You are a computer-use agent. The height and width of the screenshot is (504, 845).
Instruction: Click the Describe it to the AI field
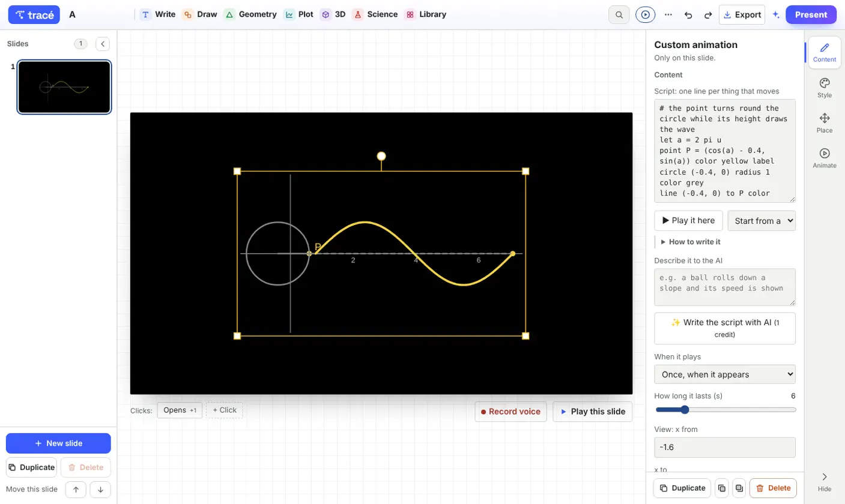point(725,287)
